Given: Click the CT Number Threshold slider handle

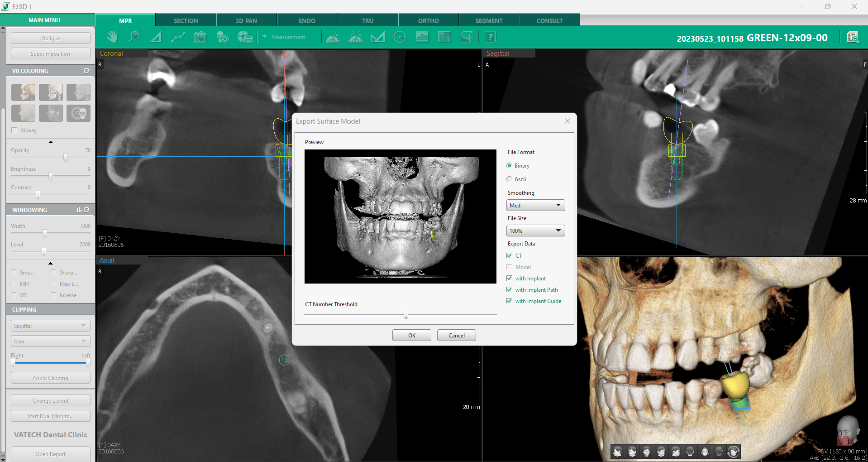Looking at the screenshot, I should 406,315.
